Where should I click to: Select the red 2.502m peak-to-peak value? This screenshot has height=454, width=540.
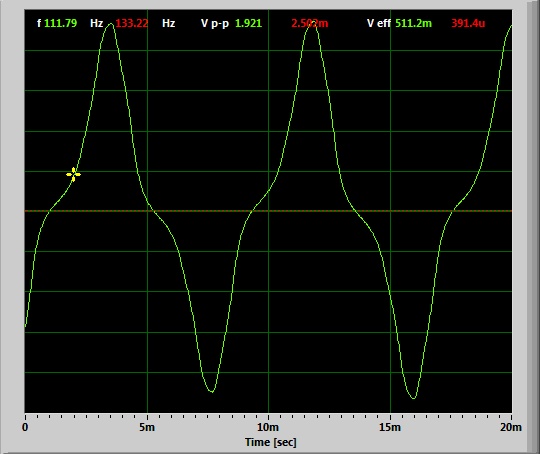(x=310, y=23)
